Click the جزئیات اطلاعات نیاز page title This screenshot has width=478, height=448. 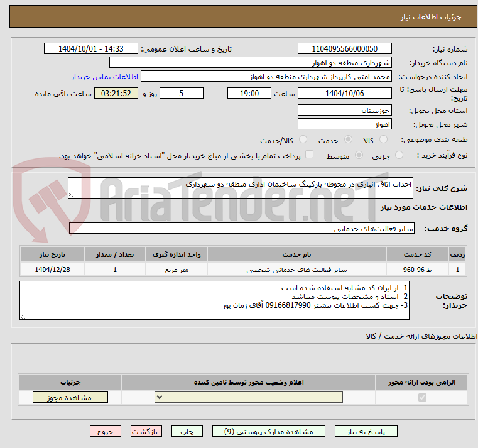point(431,17)
